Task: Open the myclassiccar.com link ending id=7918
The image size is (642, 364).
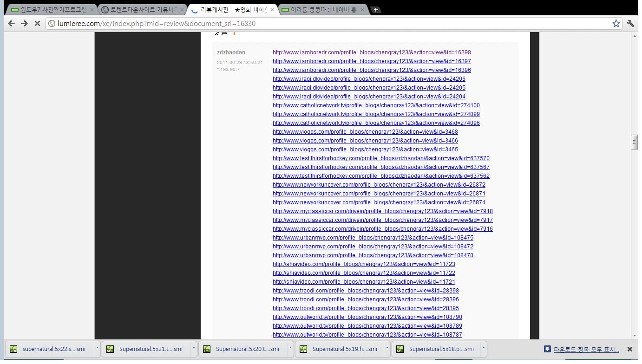Action: coord(383,211)
